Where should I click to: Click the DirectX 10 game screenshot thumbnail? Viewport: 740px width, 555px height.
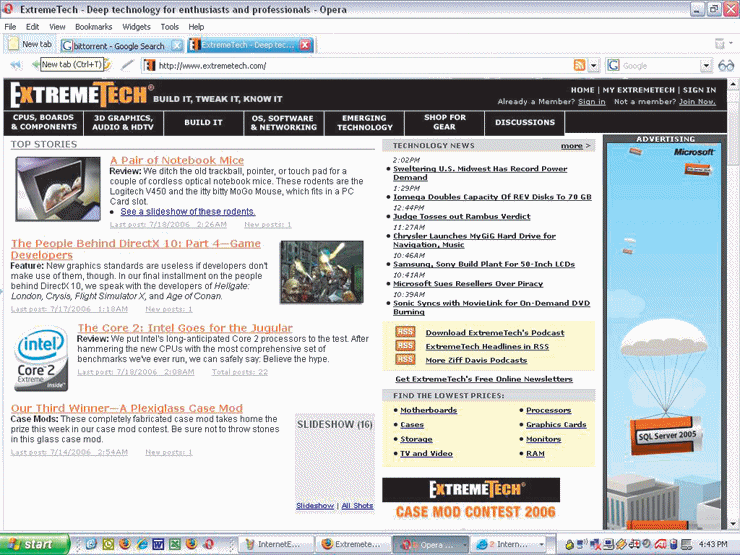coord(322,272)
